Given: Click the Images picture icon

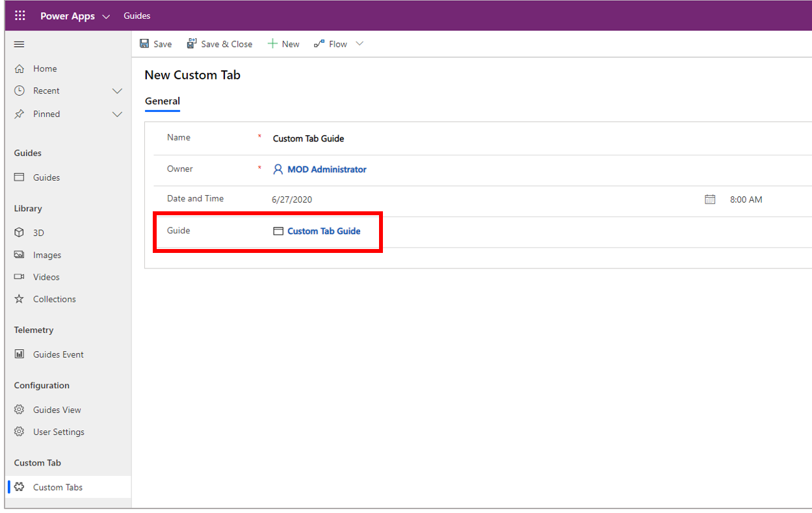Looking at the screenshot, I should pyautogui.click(x=20, y=255).
